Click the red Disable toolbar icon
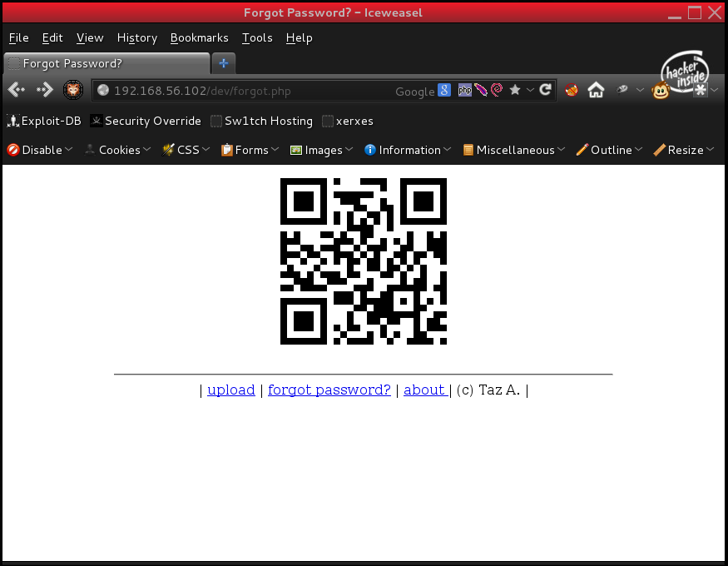The width and height of the screenshot is (728, 566). click(x=13, y=150)
